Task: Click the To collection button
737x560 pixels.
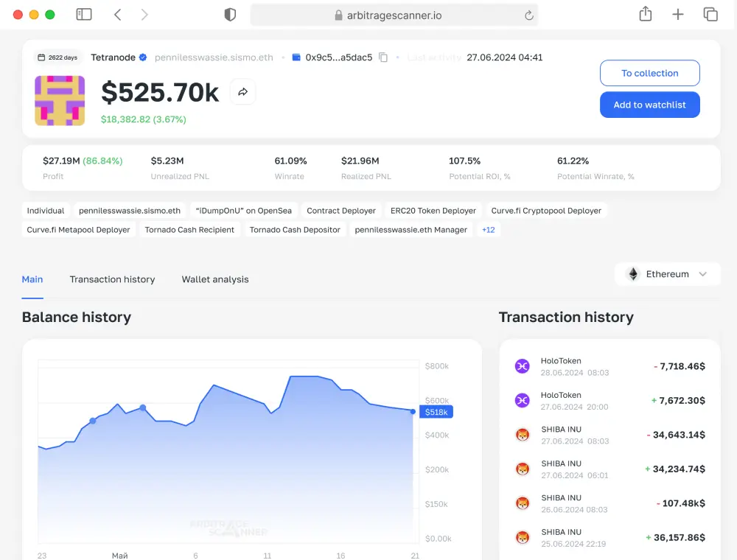Action: point(649,73)
